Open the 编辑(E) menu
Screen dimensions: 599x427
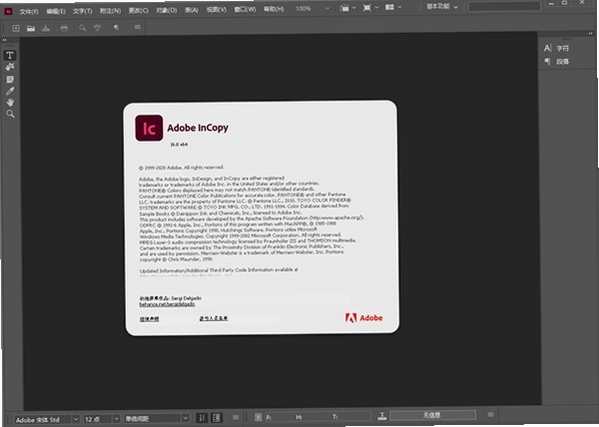(56, 11)
